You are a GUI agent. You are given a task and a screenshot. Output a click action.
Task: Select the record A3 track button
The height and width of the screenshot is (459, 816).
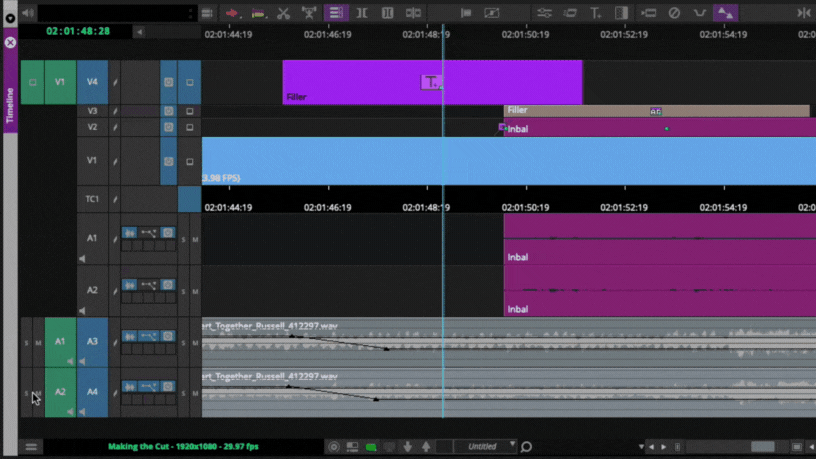click(x=92, y=342)
